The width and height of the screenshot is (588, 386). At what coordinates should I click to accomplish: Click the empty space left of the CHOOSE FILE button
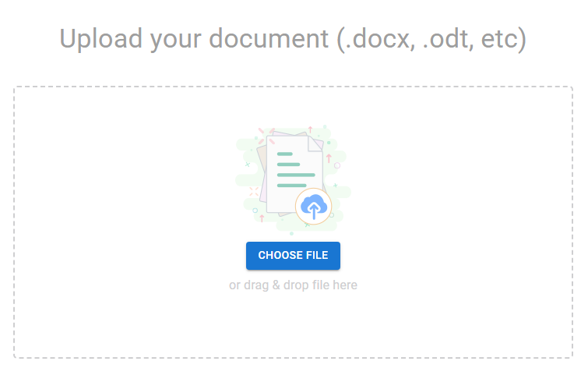click(x=130, y=256)
